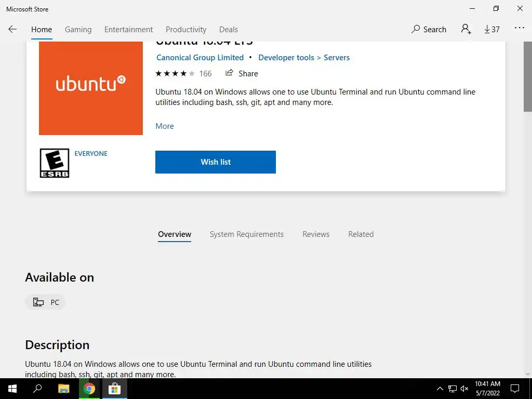The width and height of the screenshot is (532, 399).
Task: Switch to Google Chrome in taskbar
Action: 89,389
